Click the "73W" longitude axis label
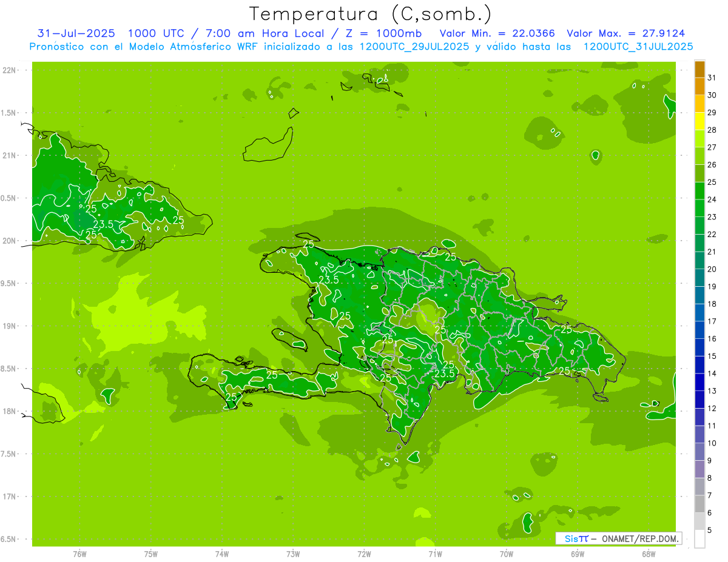Viewport: 728px width, 562px height. tap(293, 554)
